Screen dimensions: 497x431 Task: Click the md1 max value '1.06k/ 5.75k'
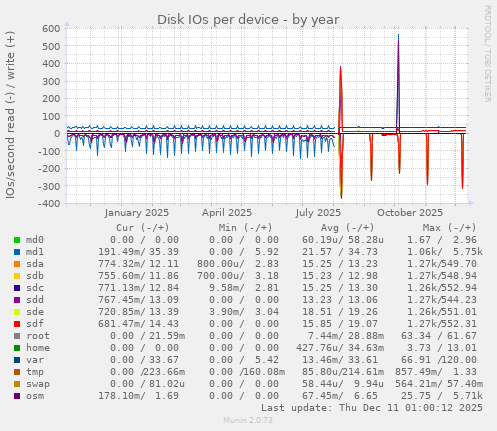pyautogui.click(x=445, y=252)
